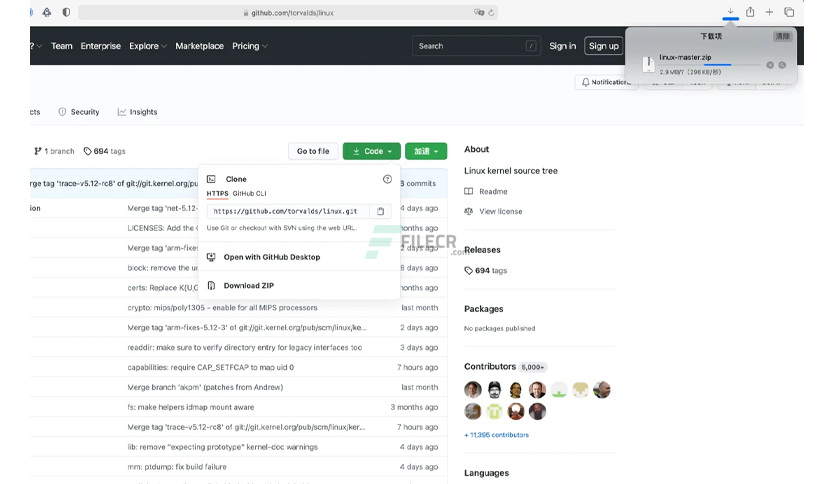Click the zip file icon beside Download ZIP
Image resolution: width=836 pixels, height=484 pixels.
click(x=211, y=285)
